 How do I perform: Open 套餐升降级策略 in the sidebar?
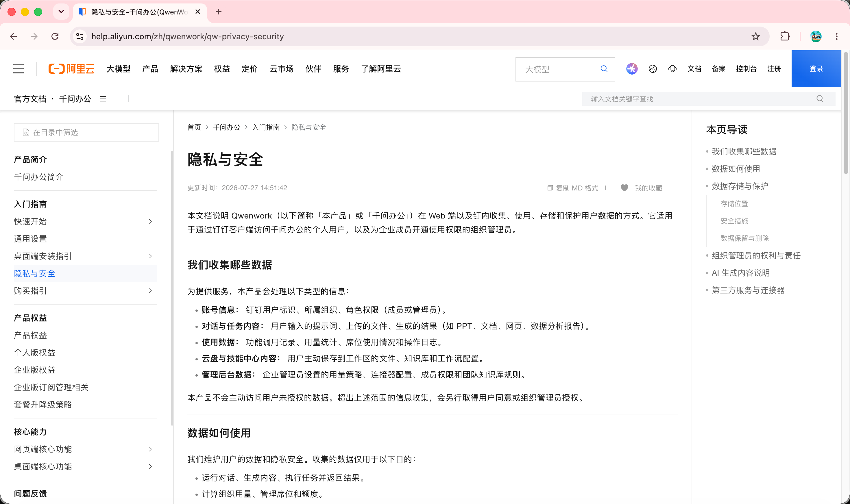43,405
